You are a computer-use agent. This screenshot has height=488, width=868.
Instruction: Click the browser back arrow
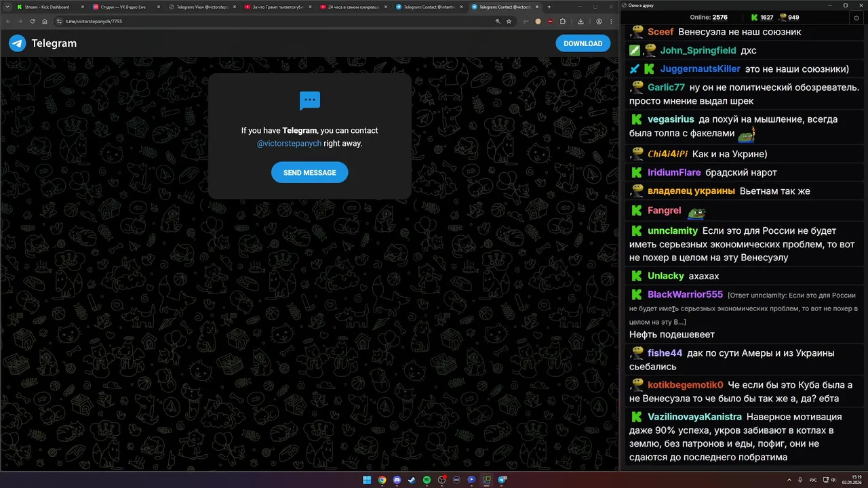8,21
